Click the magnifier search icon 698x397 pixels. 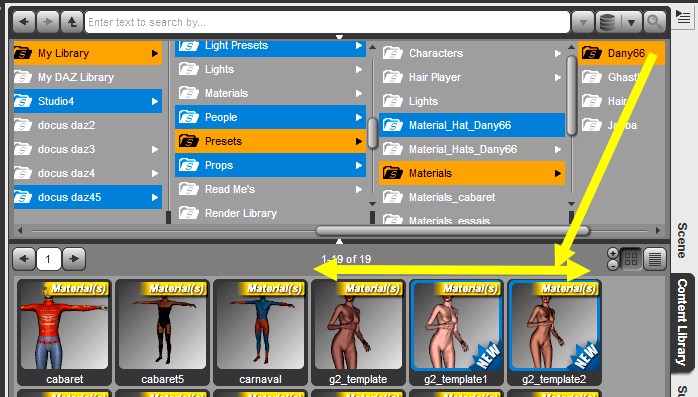point(654,22)
